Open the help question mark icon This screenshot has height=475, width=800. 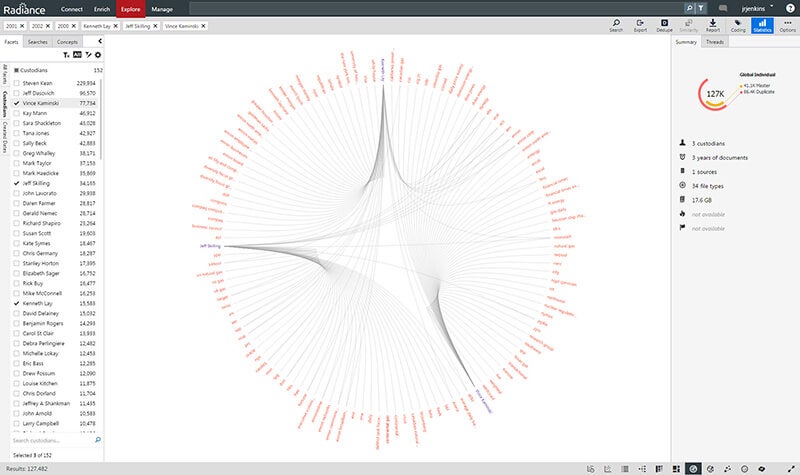[790, 8]
